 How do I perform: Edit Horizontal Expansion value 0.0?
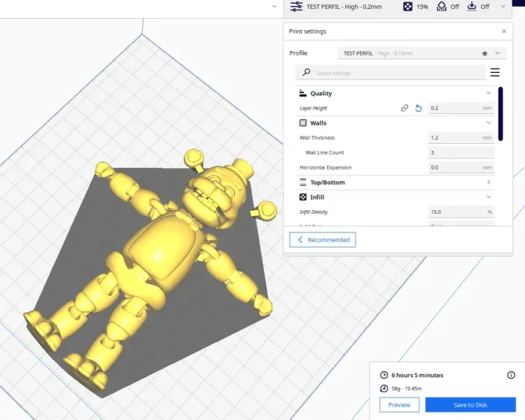tap(460, 167)
